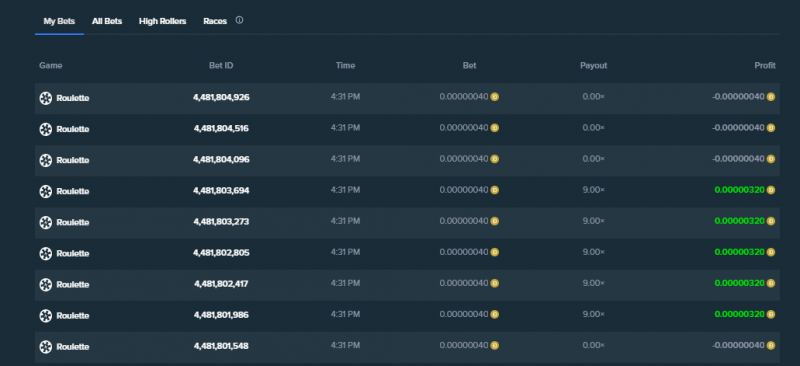Click 9.00× payout in row 4,481,803,694
This screenshot has width=800, height=366.
tap(593, 190)
